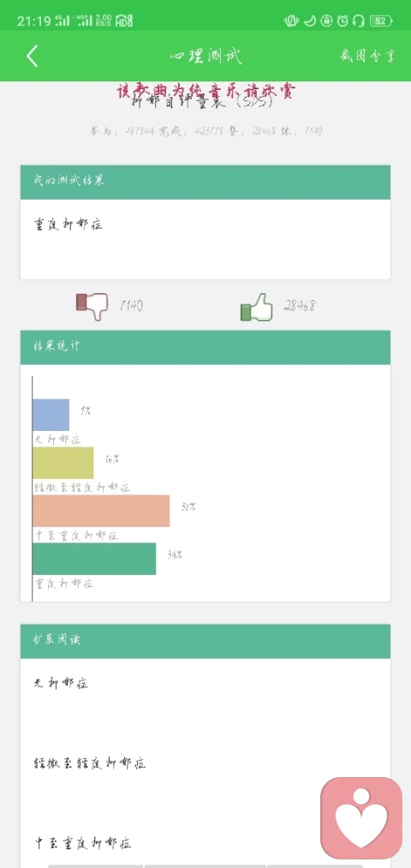Select the orange 38% bar
This screenshot has width=411, height=868.
click(101, 511)
